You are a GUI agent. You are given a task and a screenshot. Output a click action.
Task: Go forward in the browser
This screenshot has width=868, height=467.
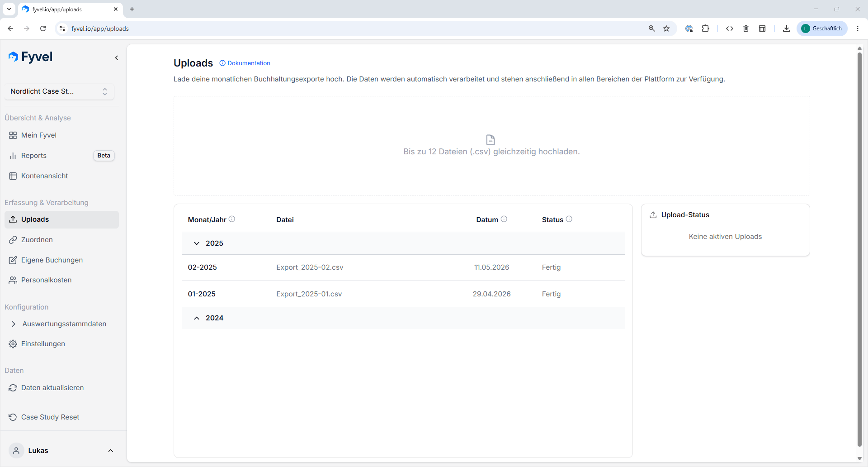coord(27,29)
